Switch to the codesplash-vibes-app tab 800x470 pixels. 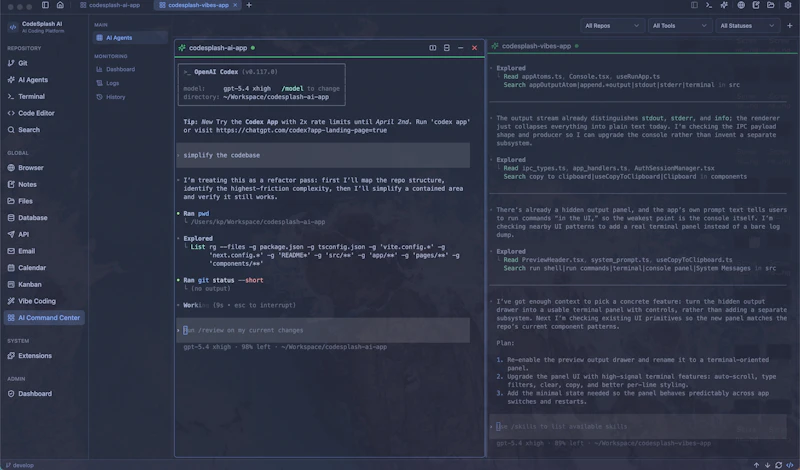point(194,5)
